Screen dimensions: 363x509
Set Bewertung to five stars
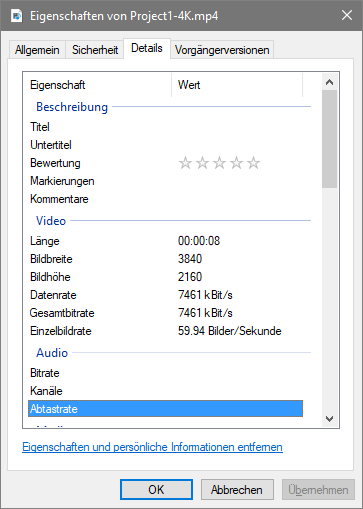coord(253,163)
